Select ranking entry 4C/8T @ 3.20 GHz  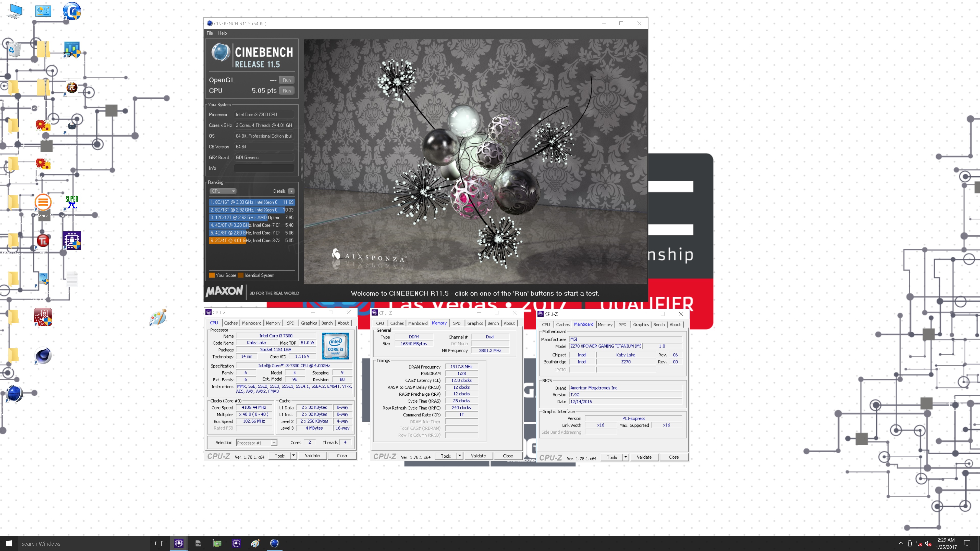[252, 225]
